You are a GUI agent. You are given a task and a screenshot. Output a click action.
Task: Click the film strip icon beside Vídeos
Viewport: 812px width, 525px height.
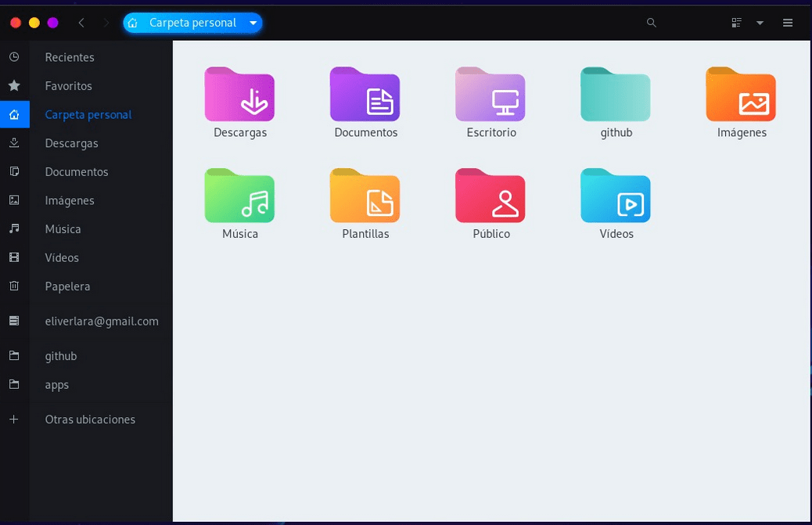pyautogui.click(x=15, y=257)
